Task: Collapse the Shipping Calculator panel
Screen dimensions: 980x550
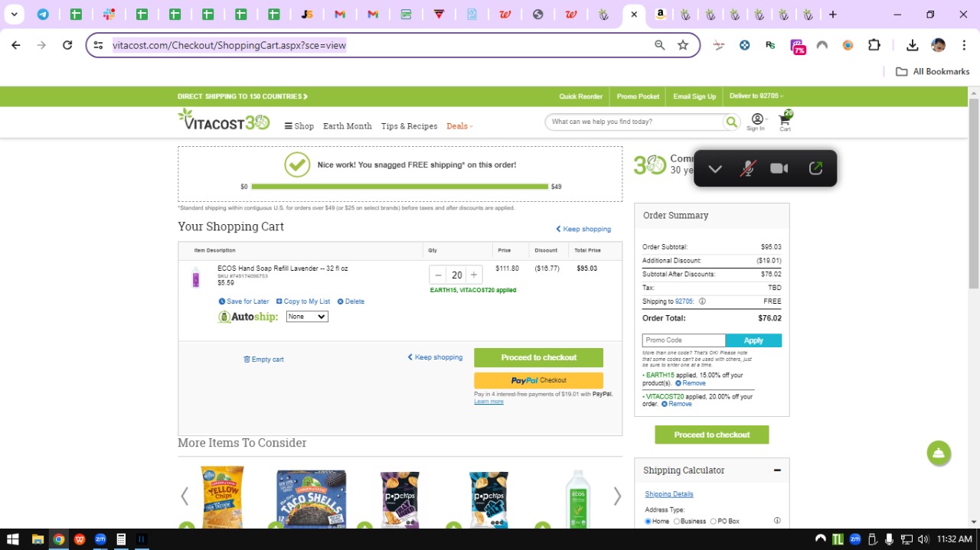Action: 777,470
